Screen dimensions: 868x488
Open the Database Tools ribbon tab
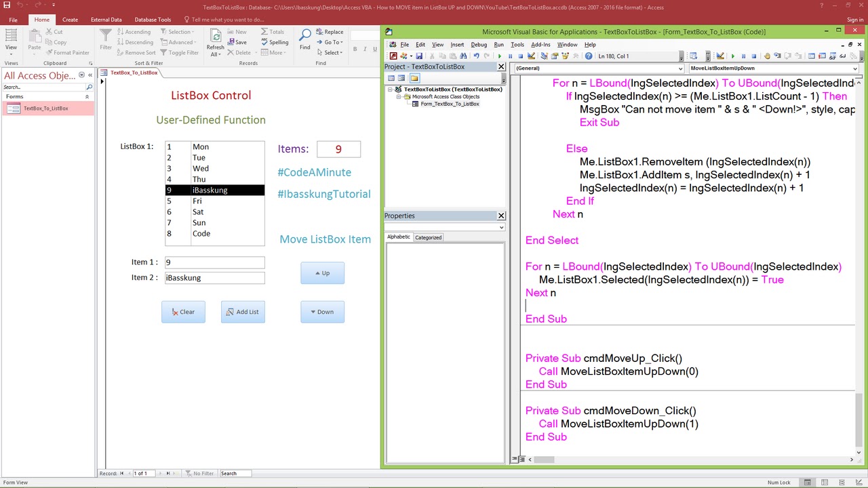153,20
